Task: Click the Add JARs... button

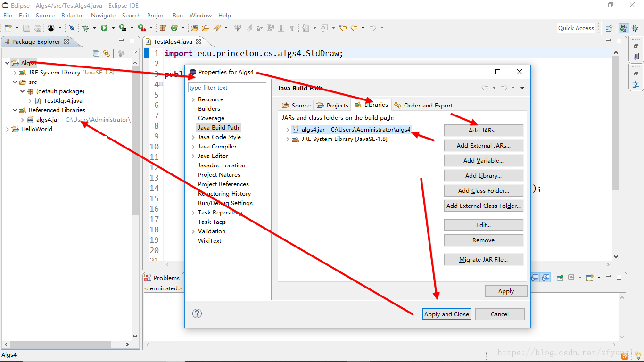Action: point(483,130)
